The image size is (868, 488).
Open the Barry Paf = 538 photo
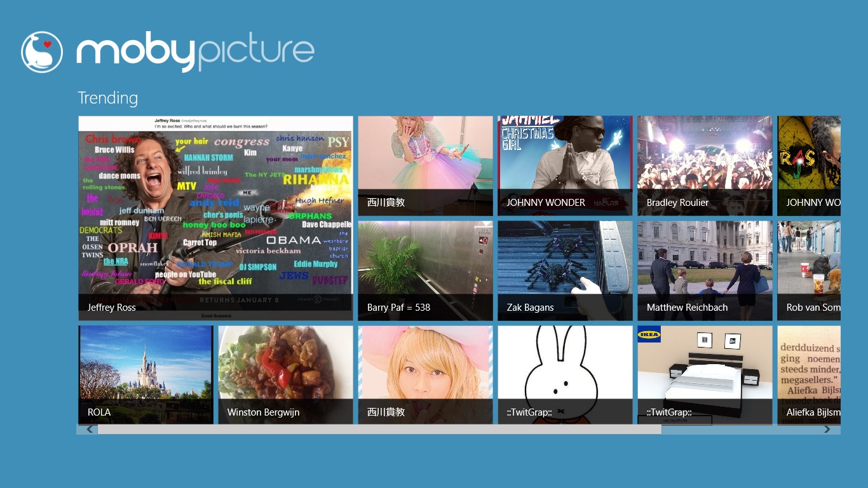425,270
